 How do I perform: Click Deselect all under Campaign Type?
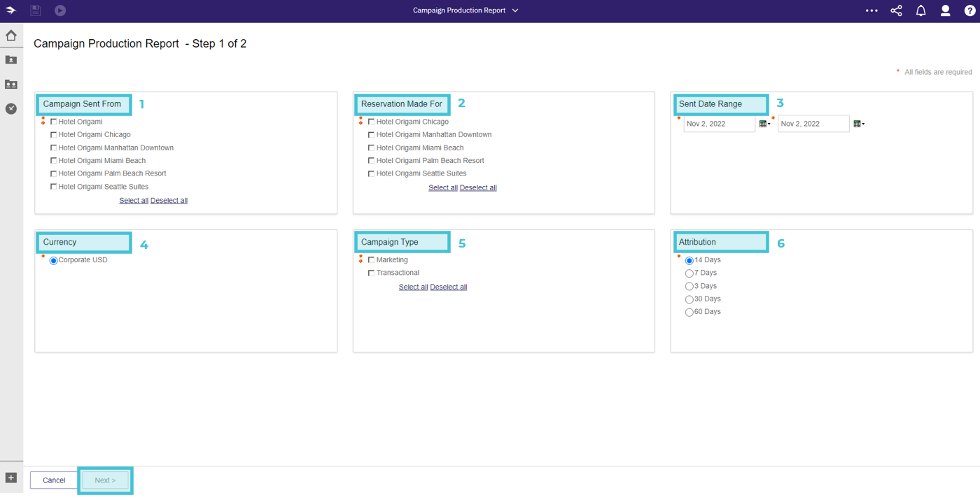pos(448,287)
